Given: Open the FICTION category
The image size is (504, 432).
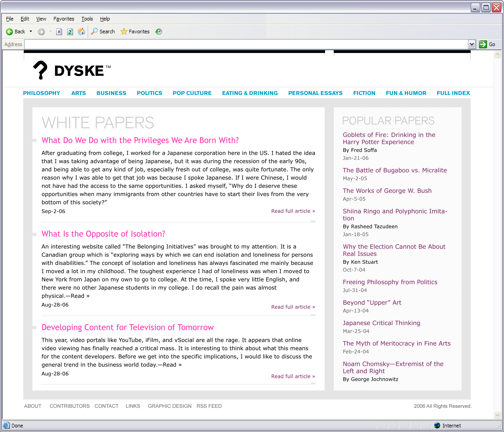Looking at the screenshot, I should click(x=364, y=93).
